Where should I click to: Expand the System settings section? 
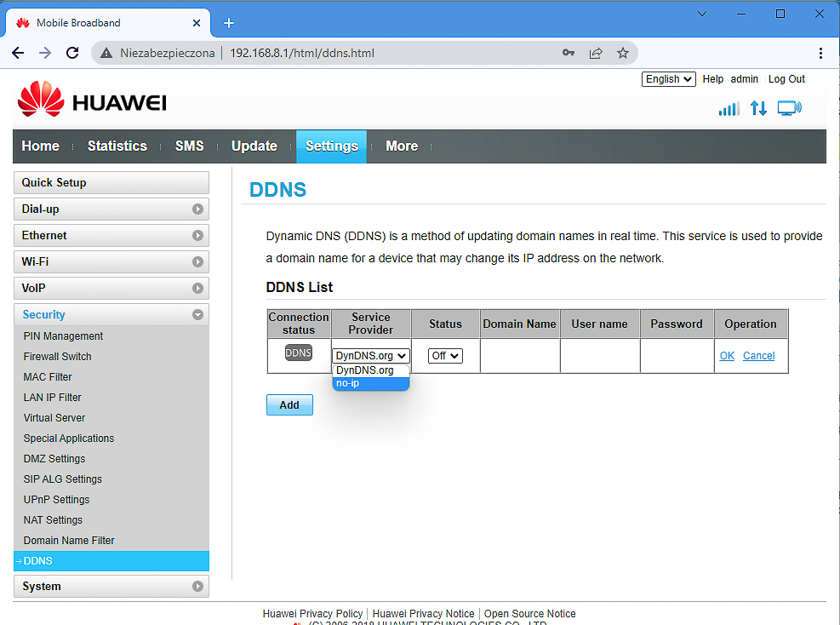click(x=111, y=586)
